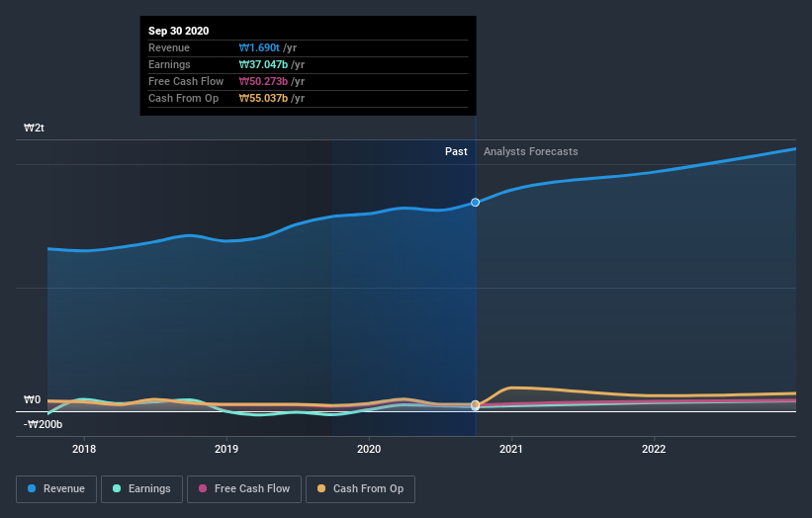Click the Past label on chart

pyautogui.click(x=456, y=151)
